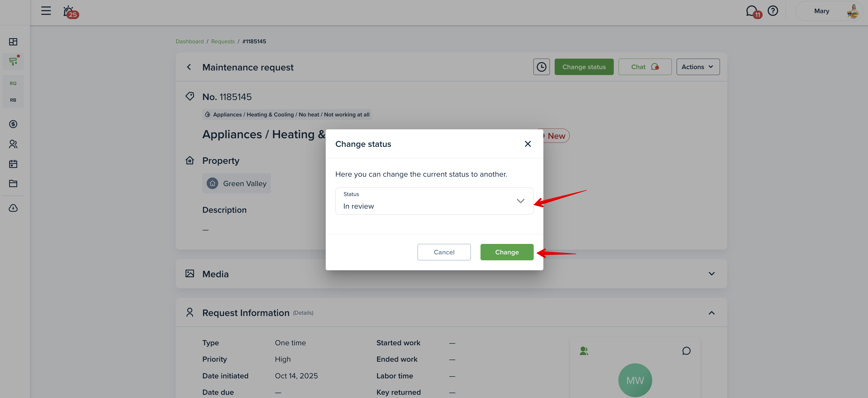The height and width of the screenshot is (398, 868).
Task: Open the calendar sidebar icon
Action: pos(13,164)
